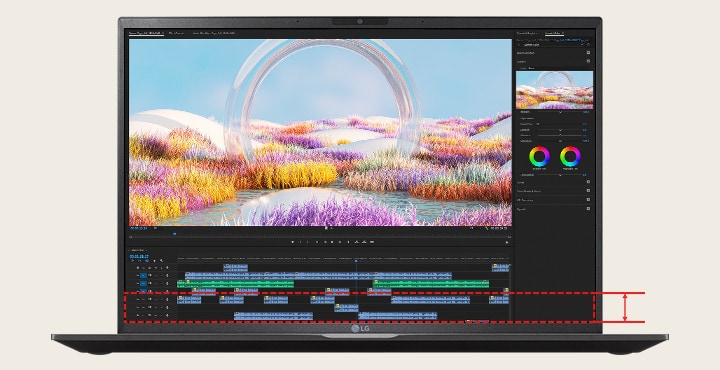Toggle the HSL Secondary checkbox

tap(588, 200)
